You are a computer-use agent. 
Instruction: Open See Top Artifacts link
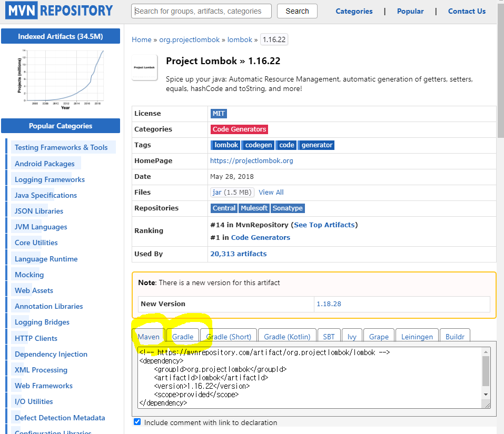(324, 225)
